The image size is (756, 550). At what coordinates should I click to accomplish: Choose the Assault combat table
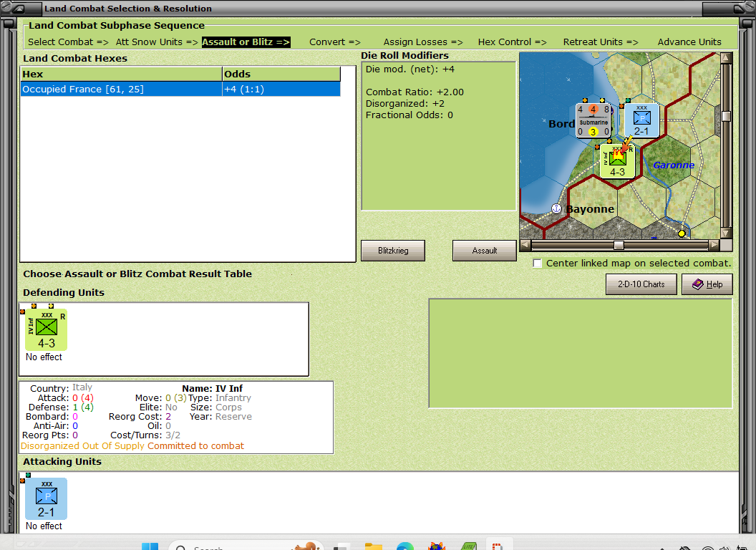(x=484, y=251)
